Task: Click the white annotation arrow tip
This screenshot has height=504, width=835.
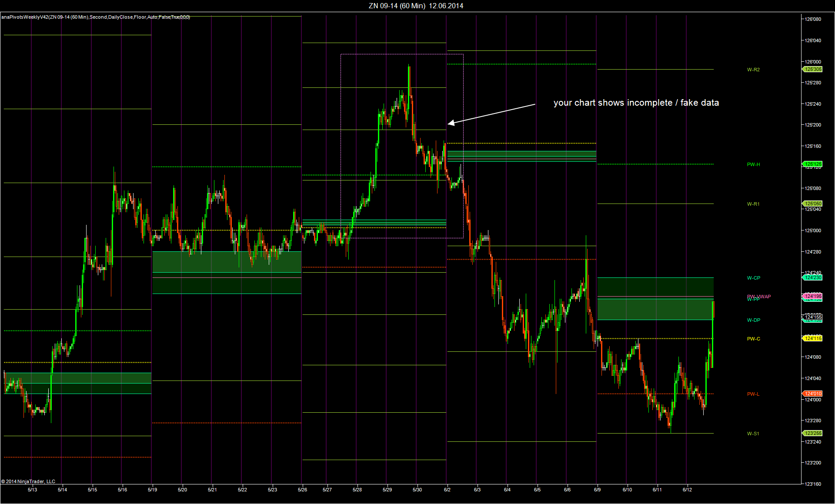Action: point(449,123)
